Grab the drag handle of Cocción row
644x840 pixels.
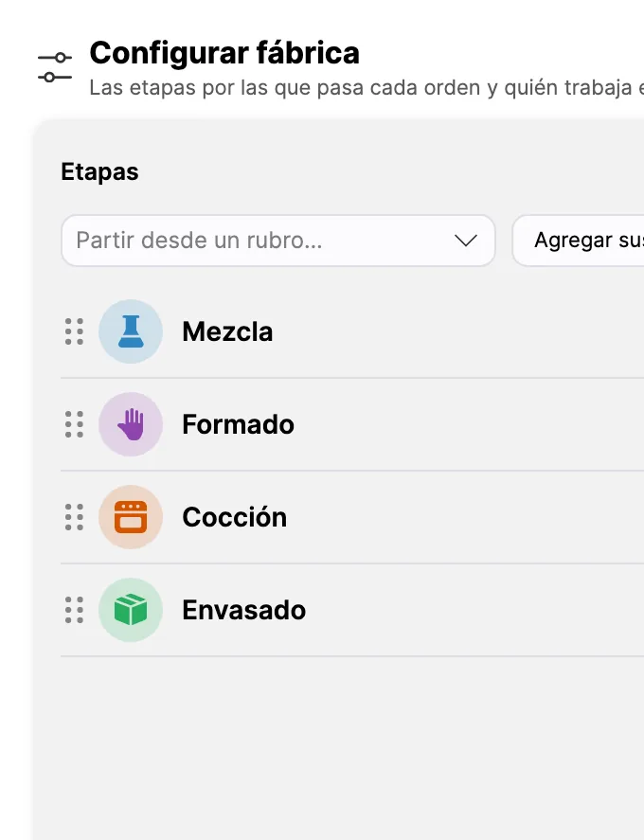(74, 517)
